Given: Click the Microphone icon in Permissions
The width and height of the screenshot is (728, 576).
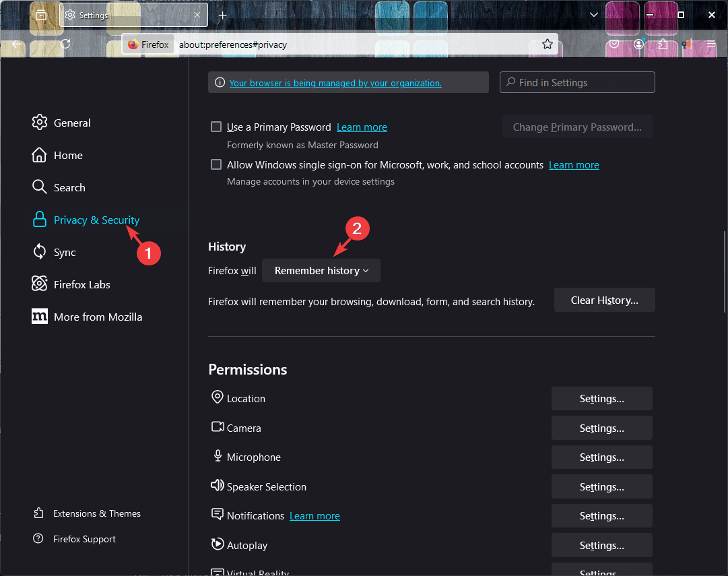Looking at the screenshot, I should pos(218,455).
